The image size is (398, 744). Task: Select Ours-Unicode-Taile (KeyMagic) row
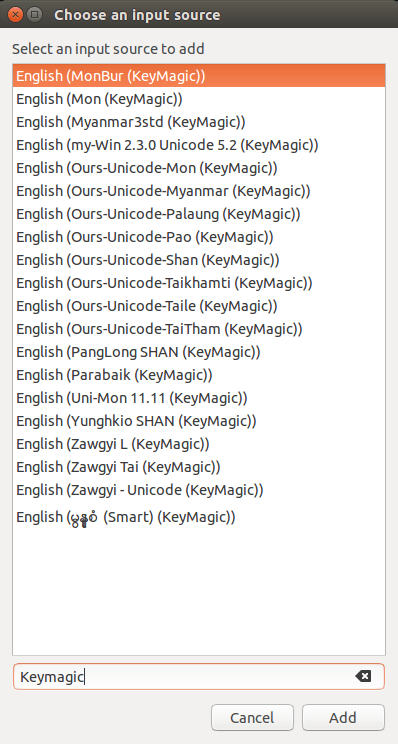pyautogui.click(x=199, y=306)
